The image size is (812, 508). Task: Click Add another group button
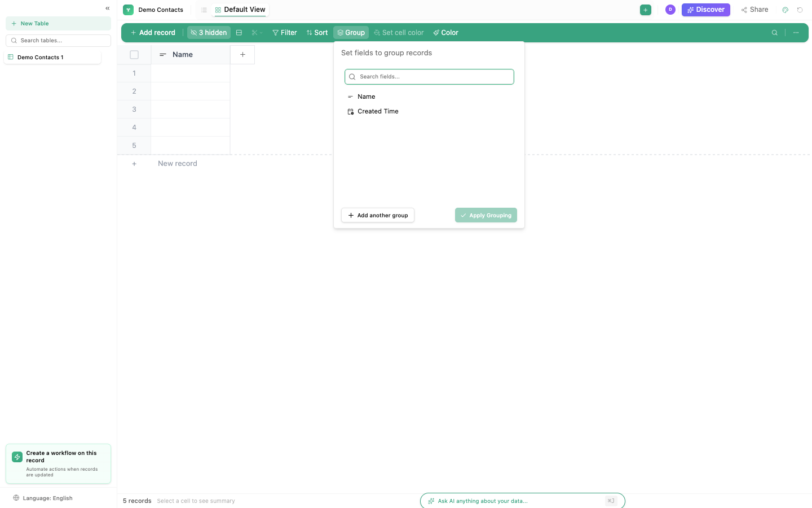coord(378,215)
